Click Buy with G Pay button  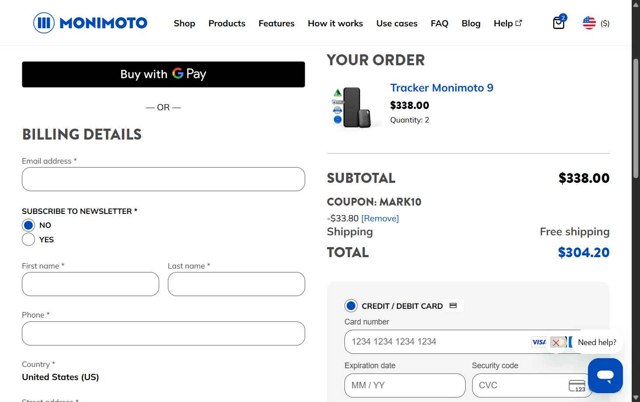pos(163,74)
